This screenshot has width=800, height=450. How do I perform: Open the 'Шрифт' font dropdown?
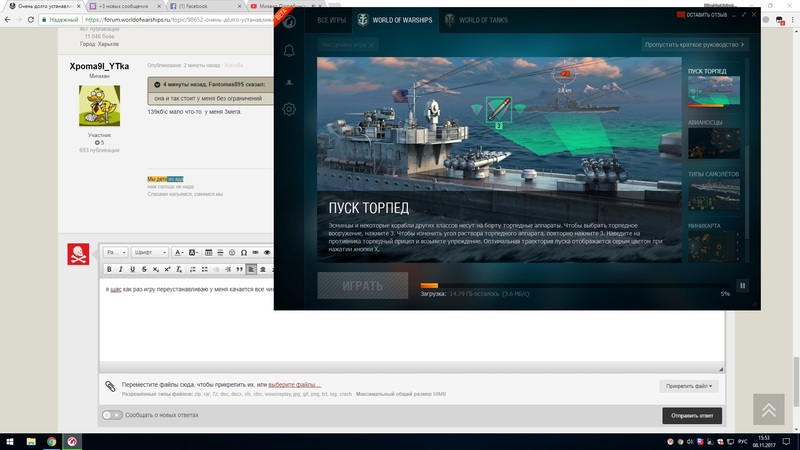150,253
